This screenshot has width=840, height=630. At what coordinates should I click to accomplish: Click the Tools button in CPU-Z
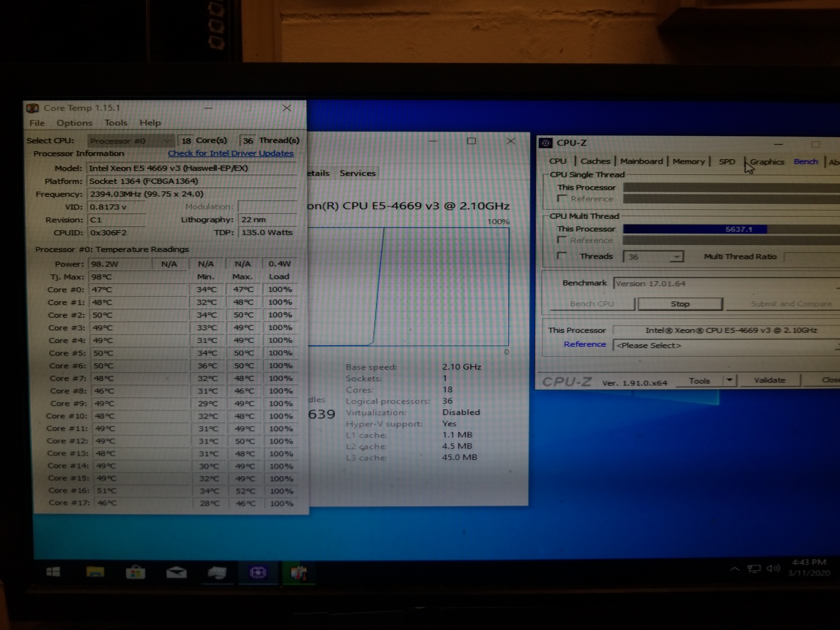(699, 381)
